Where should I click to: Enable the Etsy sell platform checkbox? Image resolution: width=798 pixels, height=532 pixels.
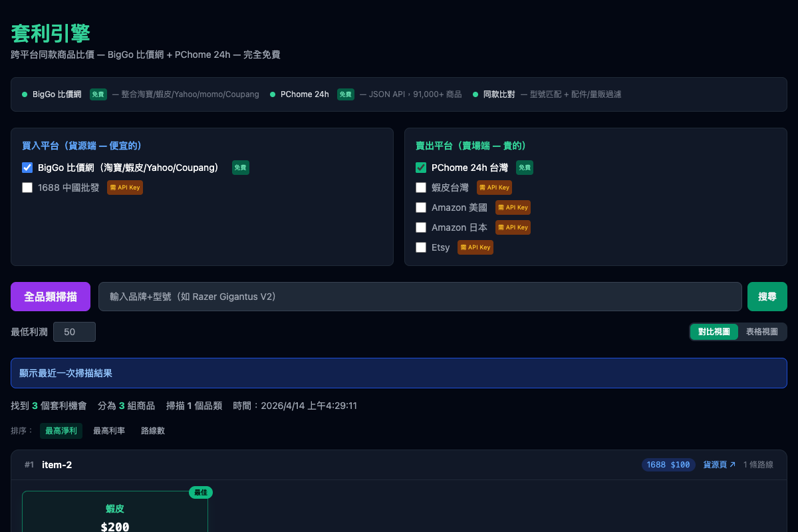click(421, 247)
